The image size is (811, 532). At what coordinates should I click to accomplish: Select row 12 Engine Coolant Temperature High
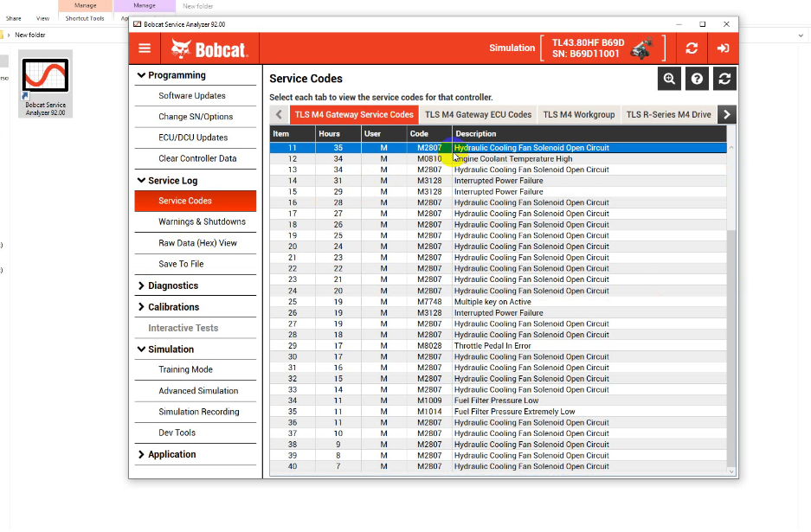[x=498, y=158]
